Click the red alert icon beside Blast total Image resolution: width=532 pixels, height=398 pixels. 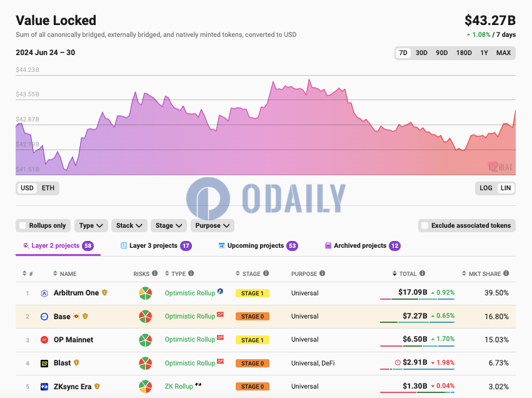point(398,363)
